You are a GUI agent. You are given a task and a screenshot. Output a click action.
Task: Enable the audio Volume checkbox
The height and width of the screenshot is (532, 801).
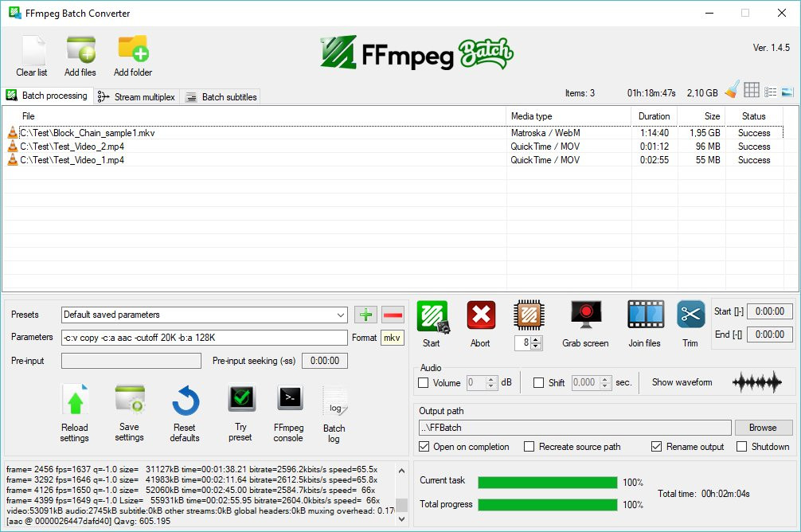[x=423, y=383]
